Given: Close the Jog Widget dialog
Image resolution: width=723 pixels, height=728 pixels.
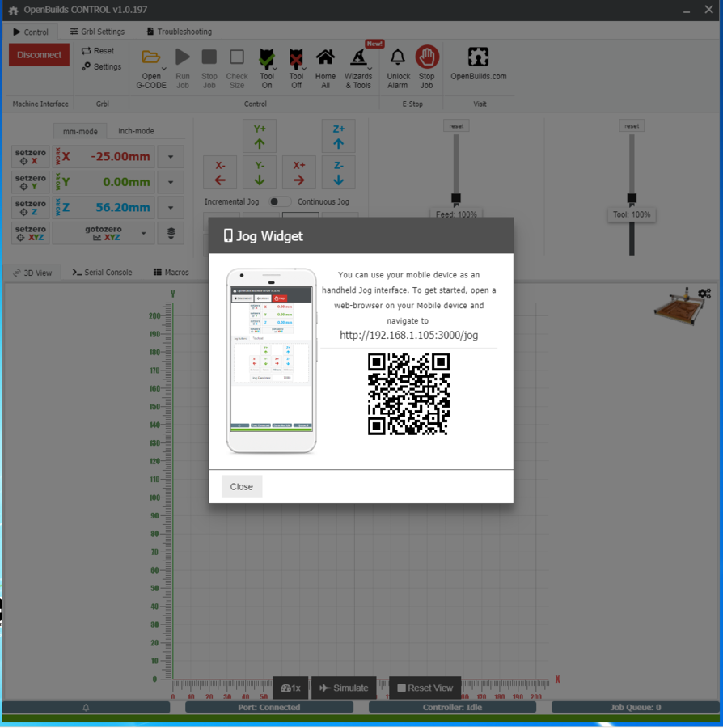Looking at the screenshot, I should click(x=241, y=487).
